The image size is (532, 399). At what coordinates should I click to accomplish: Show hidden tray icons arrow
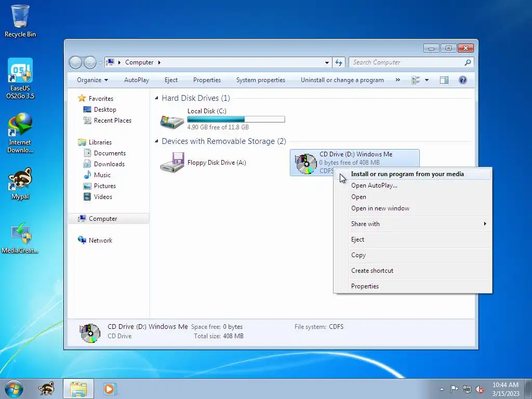point(442,389)
